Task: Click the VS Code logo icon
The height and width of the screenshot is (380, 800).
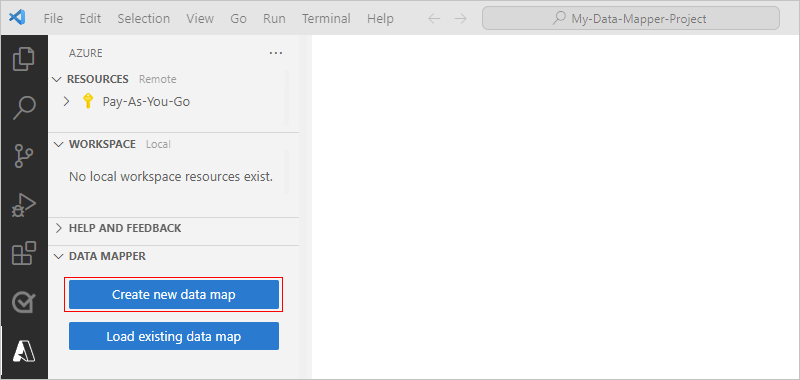Action: pos(17,18)
